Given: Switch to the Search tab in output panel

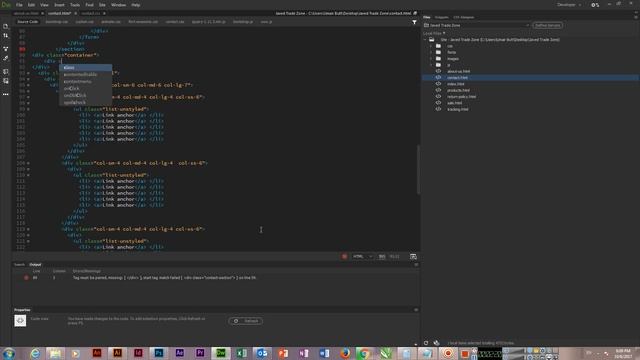Looking at the screenshot, I should click(19, 264).
